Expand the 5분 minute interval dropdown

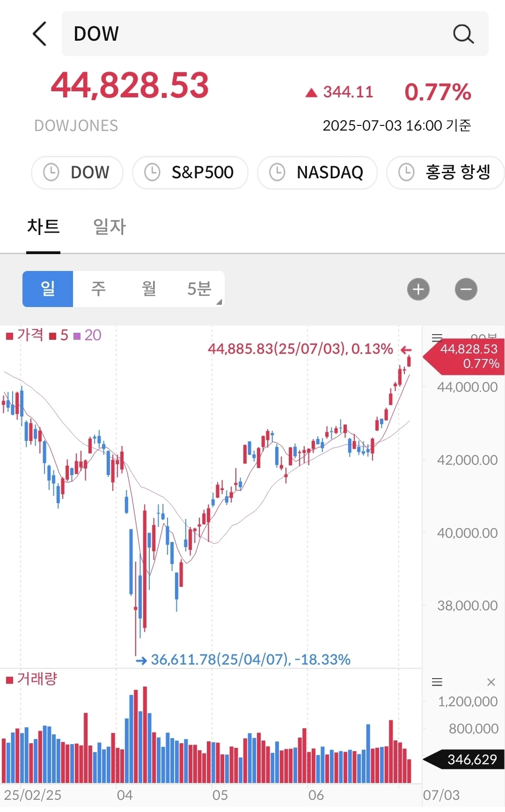click(x=200, y=289)
